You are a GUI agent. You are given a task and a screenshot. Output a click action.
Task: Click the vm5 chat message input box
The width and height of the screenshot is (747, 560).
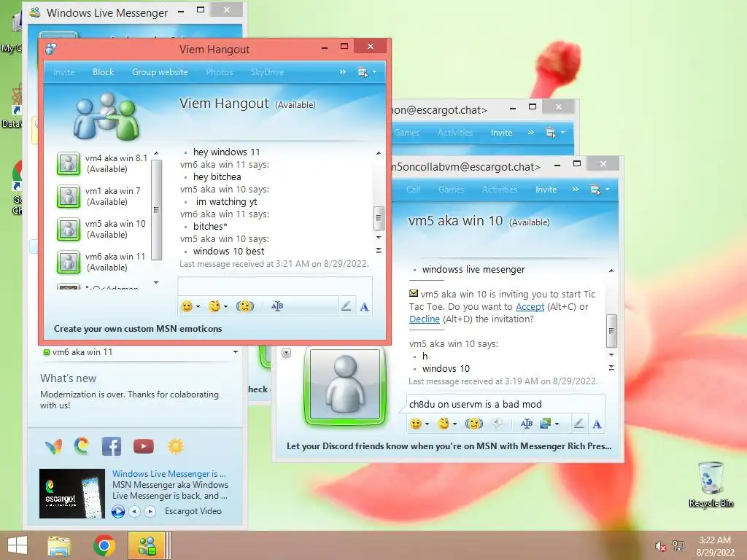coord(505,404)
